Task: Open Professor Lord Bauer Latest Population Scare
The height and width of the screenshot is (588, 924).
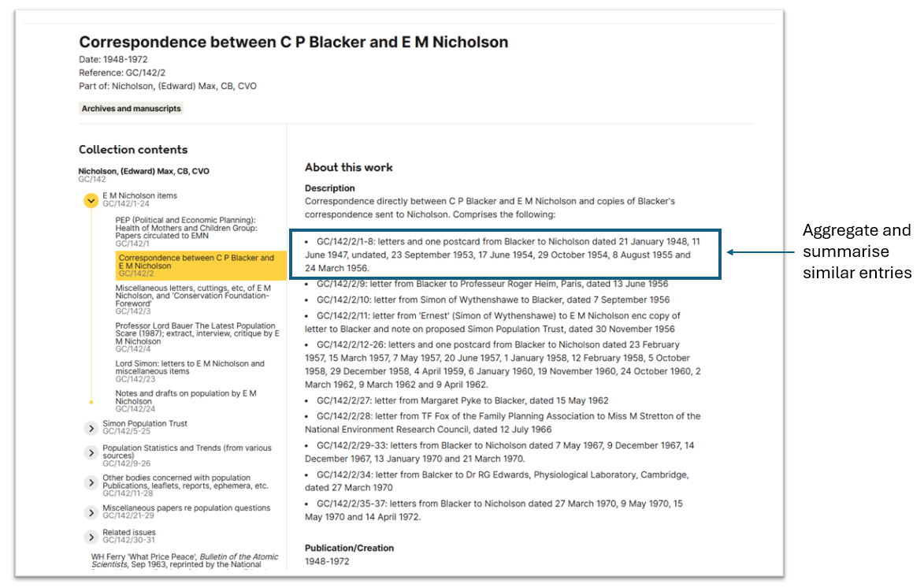Action: (195, 333)
